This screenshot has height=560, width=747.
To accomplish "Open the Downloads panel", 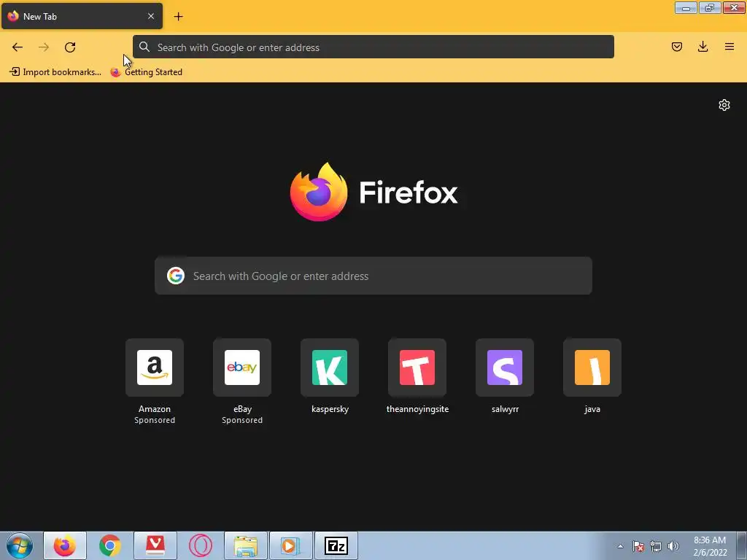I will coord(703,47).
